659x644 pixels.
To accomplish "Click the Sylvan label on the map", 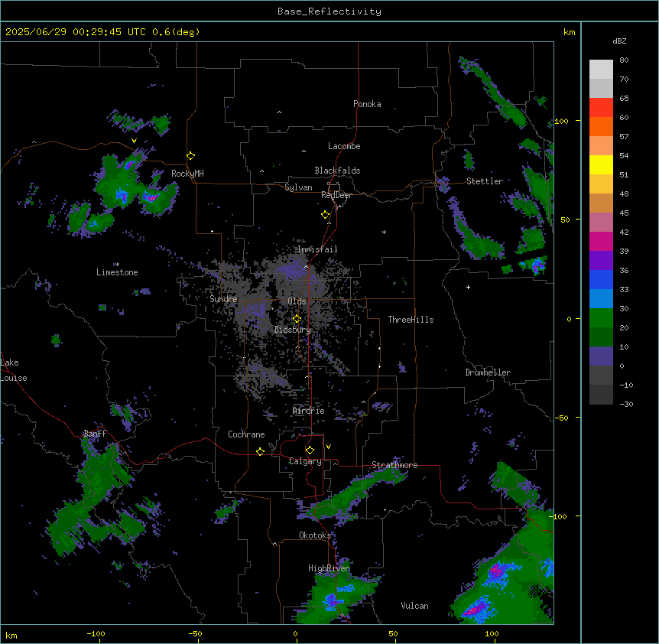I will pos(298,187).
